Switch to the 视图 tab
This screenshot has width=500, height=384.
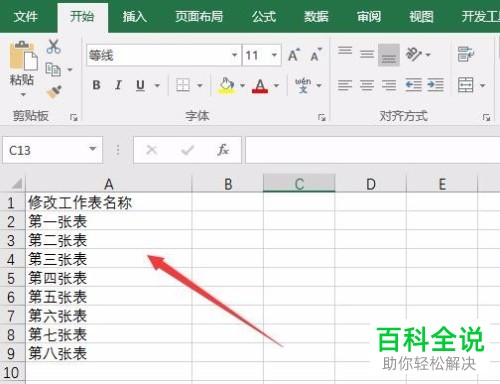[x=421, y=16]
